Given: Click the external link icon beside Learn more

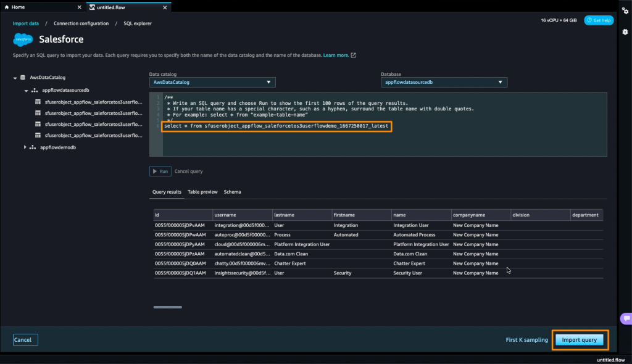Looking at the screenshot, I should point(354,56).
